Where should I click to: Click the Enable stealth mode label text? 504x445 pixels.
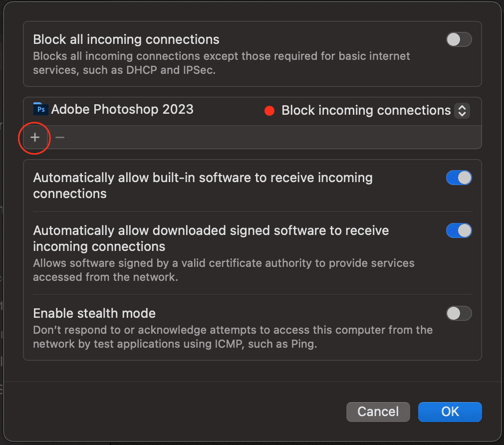pyautogui.click(x=94, y=313)
